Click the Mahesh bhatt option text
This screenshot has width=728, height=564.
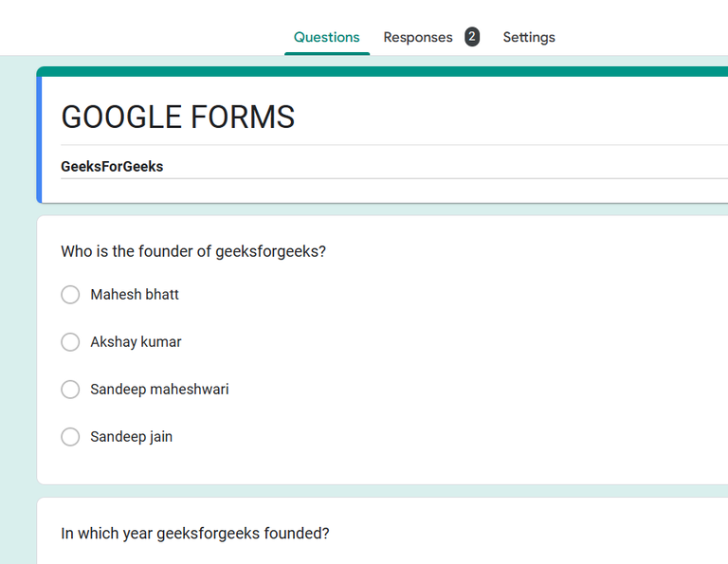135,294
